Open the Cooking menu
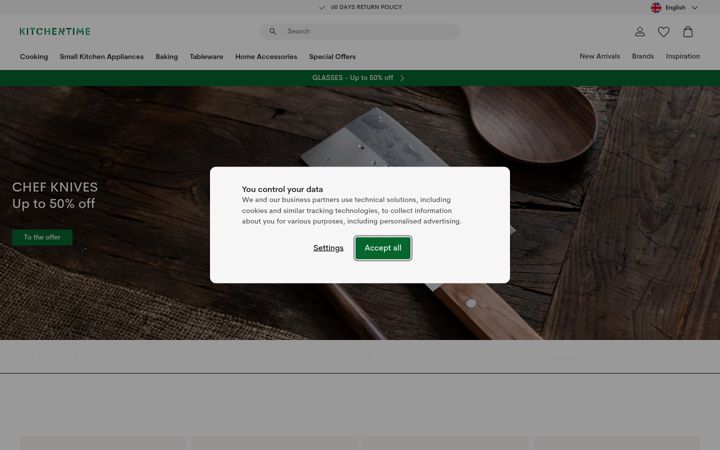Screen dimensions: 720x450 (34, 56)
